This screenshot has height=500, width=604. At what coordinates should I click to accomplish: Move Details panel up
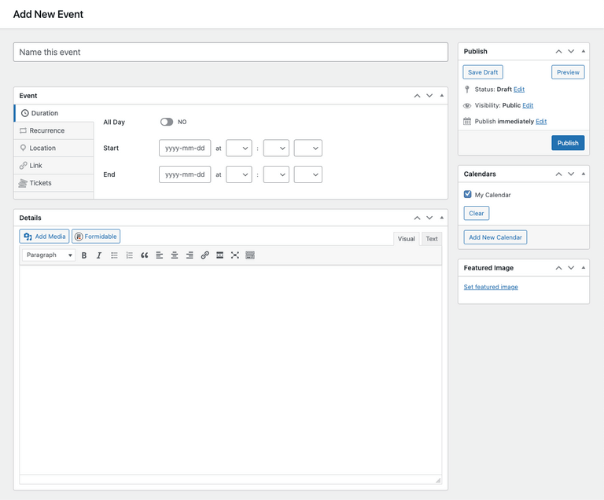[417, 218]
